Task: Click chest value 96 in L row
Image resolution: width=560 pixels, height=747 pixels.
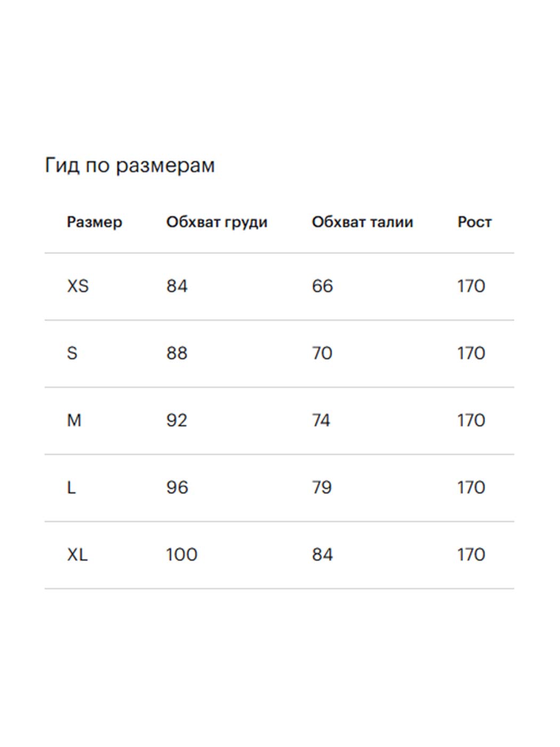Action: (x=177, y=488)
